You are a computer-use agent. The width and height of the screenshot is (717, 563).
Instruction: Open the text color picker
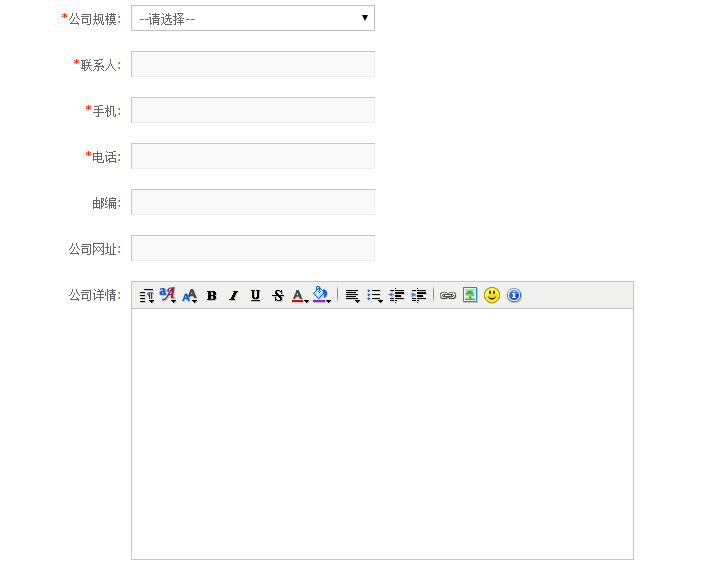pos(300,295)
